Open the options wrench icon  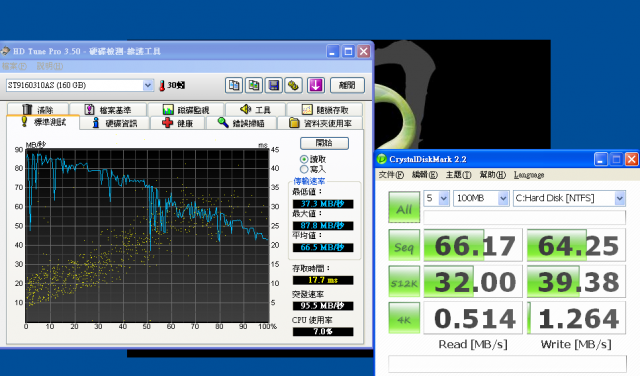tap(293, 85)
